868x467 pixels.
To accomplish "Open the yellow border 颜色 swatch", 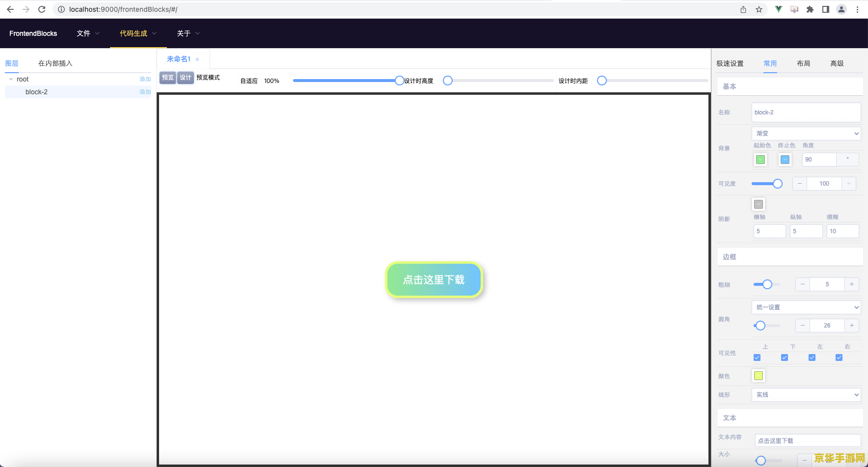I will coord(759,376).
